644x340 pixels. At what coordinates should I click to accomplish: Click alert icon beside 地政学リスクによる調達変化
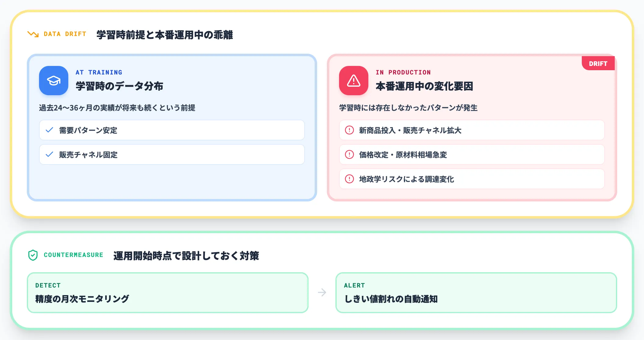[349, 179]
